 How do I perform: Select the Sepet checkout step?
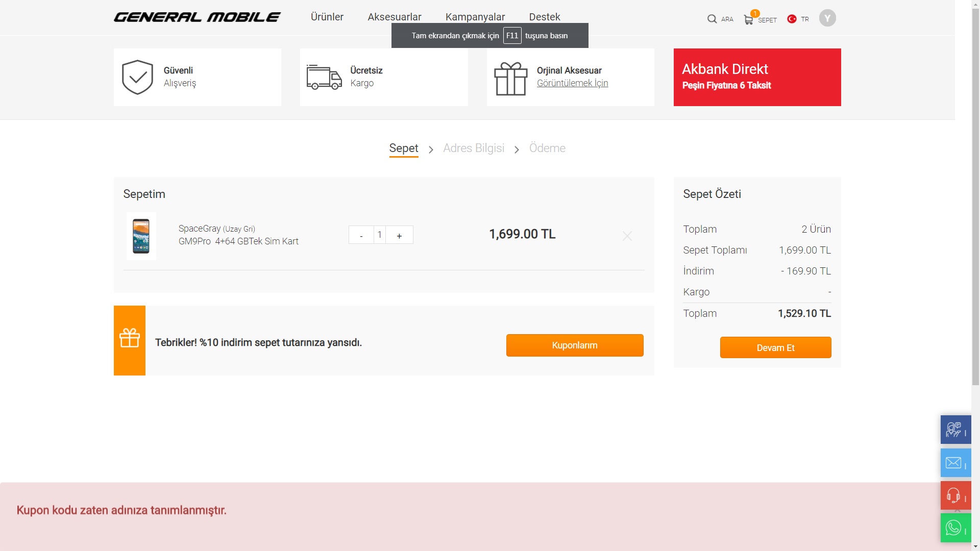(404, 148)
